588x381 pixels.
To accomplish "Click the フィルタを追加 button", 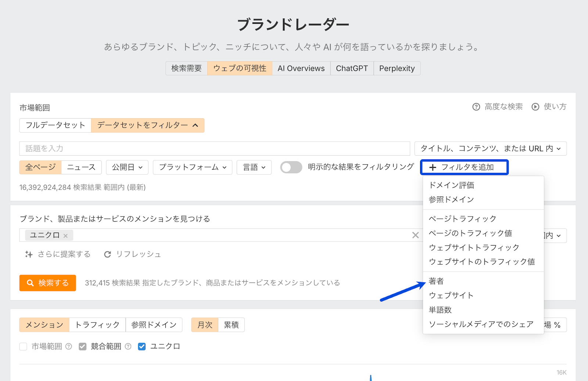I will (x=464, y=167).
